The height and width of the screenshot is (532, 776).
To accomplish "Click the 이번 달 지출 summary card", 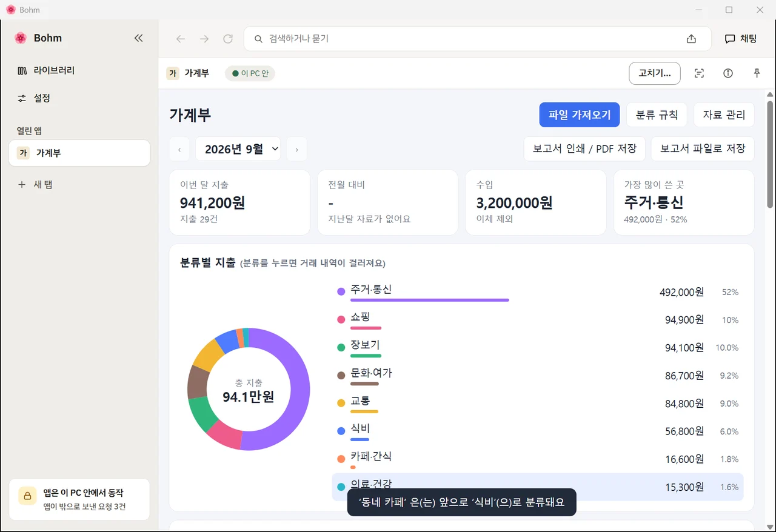I will tap(239, 202).
